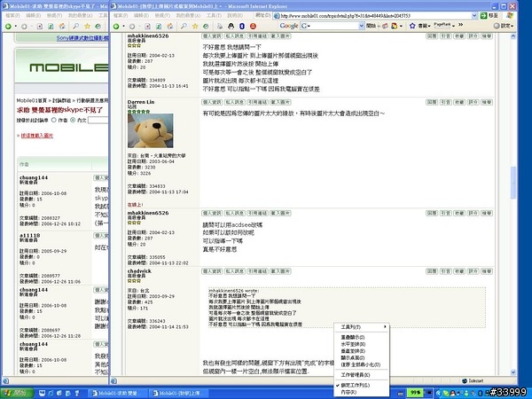Screen dimensions: 532x399
Task: Click the Favorites star icon in front IE toolbar
Action: pyautogui.click(x=195, y=26)
